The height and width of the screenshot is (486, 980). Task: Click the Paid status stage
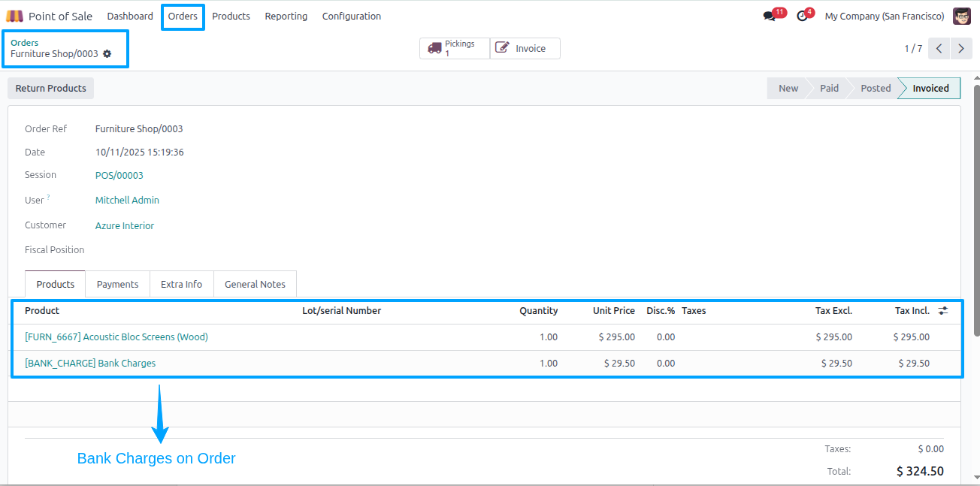[829, 88]
